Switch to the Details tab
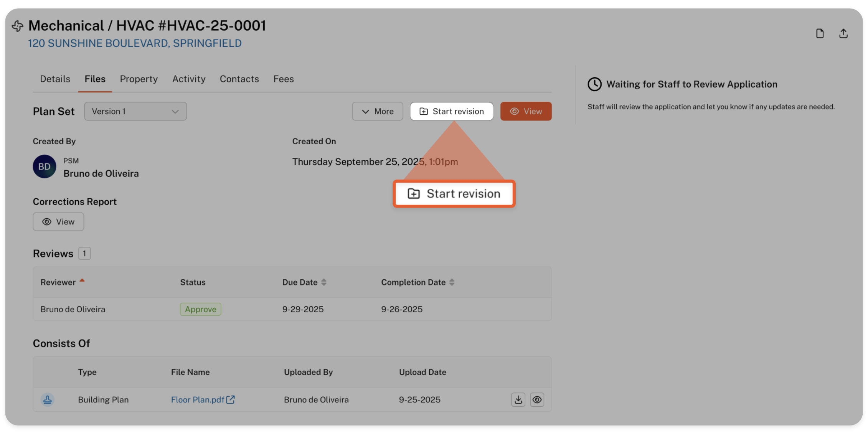Screen dimensions: 868x432 55,79
